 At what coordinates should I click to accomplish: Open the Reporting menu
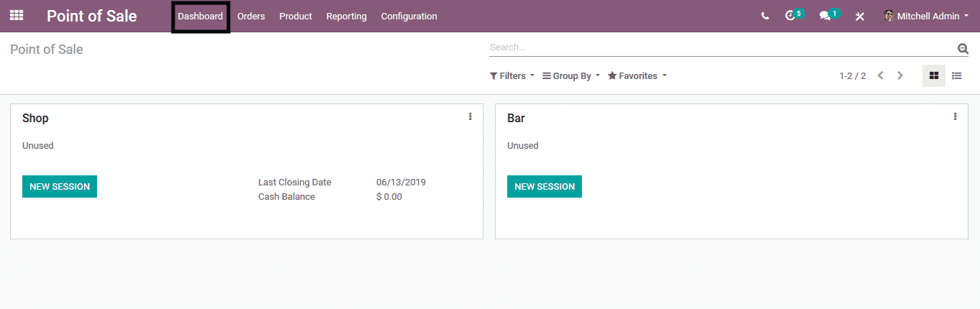pyautogui.click(x=346, y=16)
